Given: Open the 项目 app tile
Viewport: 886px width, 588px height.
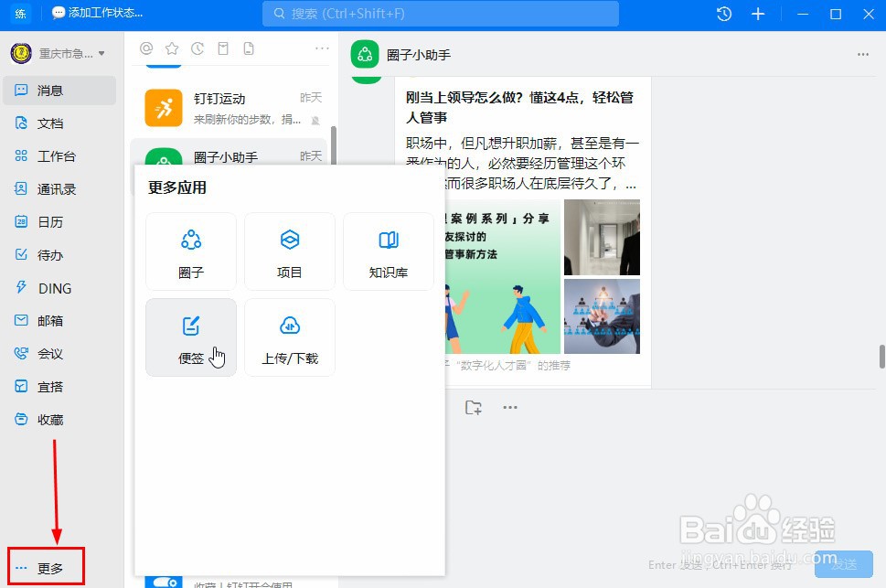Looking at the screenshot, I should [x=289, y=252].
